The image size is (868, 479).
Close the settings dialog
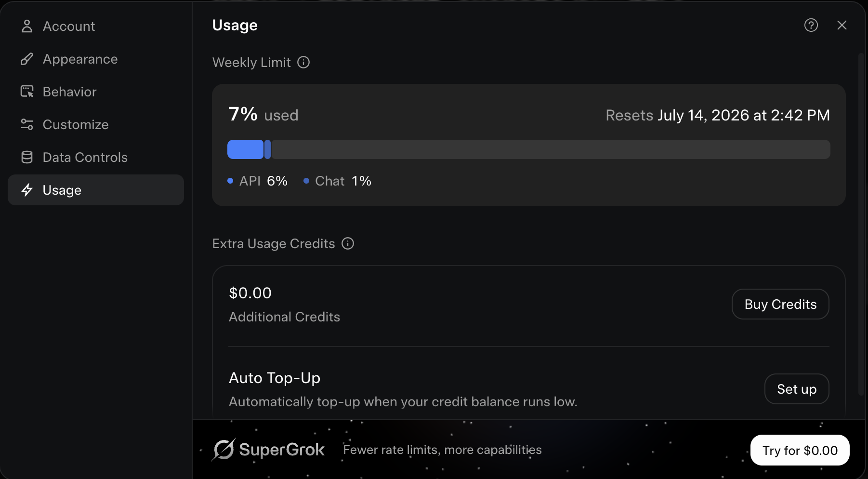click(842, 25)
